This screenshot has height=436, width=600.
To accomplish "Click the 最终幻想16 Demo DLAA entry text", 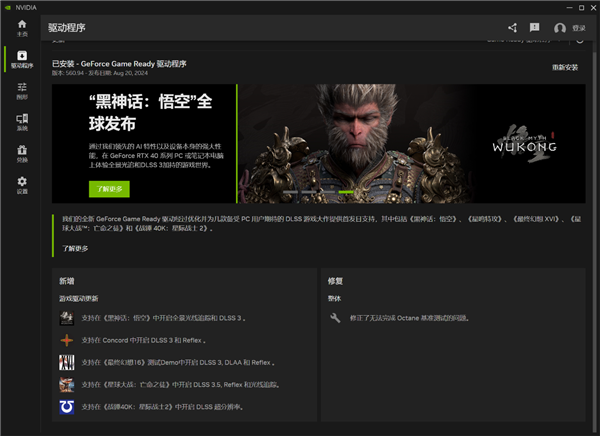I will point(178,363).
